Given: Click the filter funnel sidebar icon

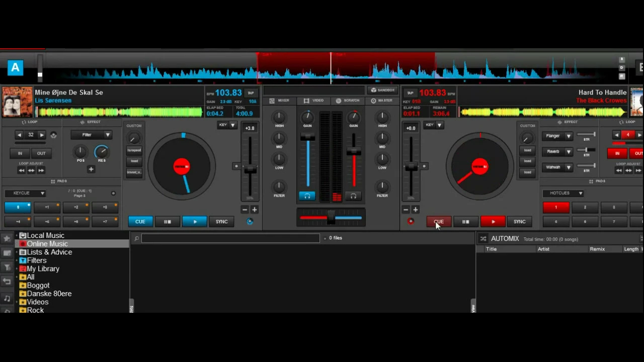Looking at the screenshot, I should tap(7, 267).
